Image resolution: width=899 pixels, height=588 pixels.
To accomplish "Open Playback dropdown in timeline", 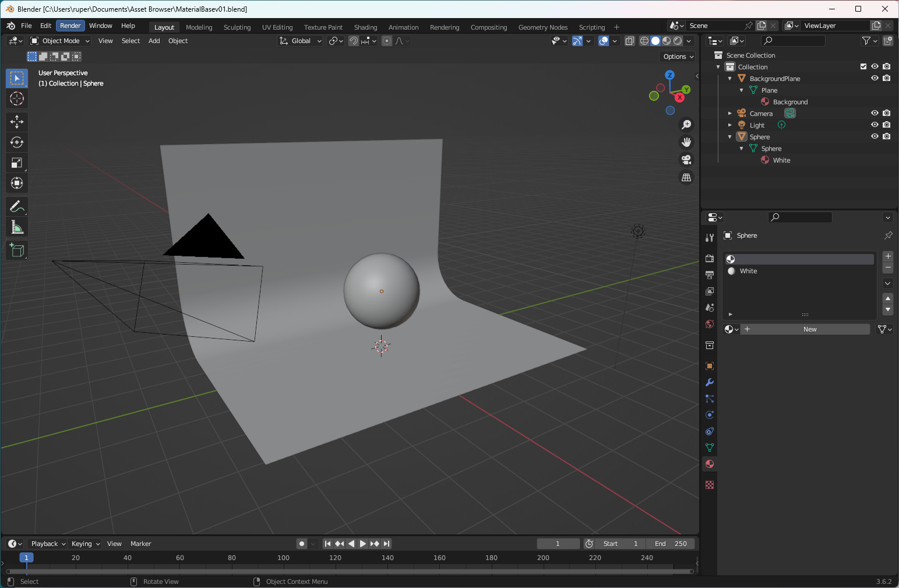I will [x=48, y=544].
